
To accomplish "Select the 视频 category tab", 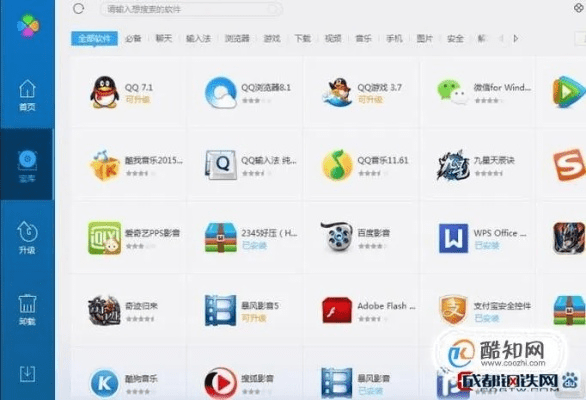I will 333,38.
